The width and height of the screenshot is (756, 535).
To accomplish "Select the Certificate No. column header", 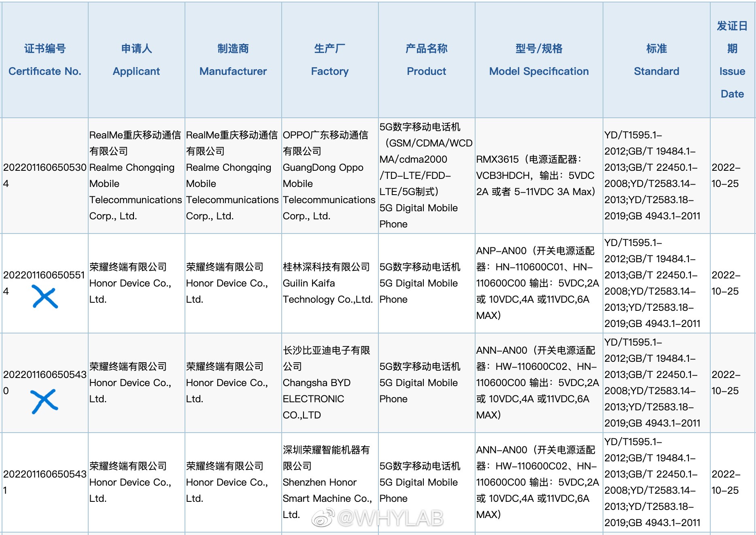I will click(x=45, y=60).
